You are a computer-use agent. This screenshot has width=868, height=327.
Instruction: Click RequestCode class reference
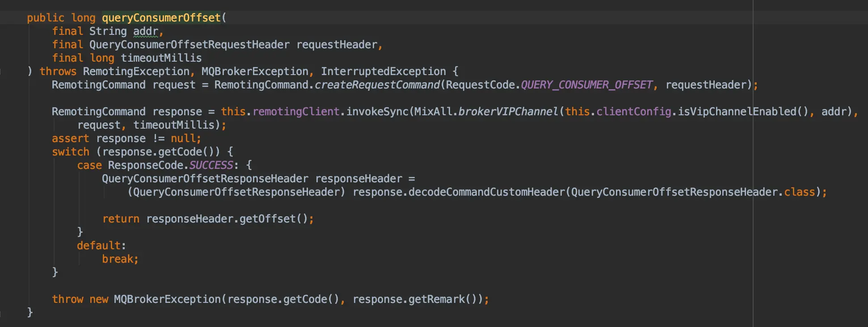click(x=480, y=85)
